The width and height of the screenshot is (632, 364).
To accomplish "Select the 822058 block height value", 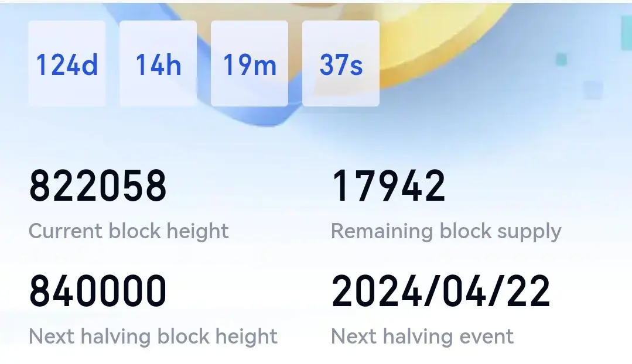I will [x=98, y=186].
